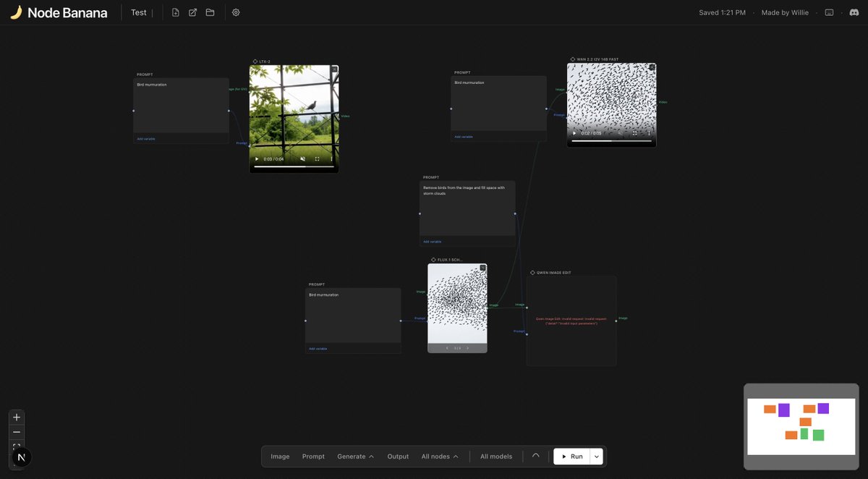This screenshot has width=868, height=479.
Task: Open the Node Banana settings gear
Action: point(235,12)
